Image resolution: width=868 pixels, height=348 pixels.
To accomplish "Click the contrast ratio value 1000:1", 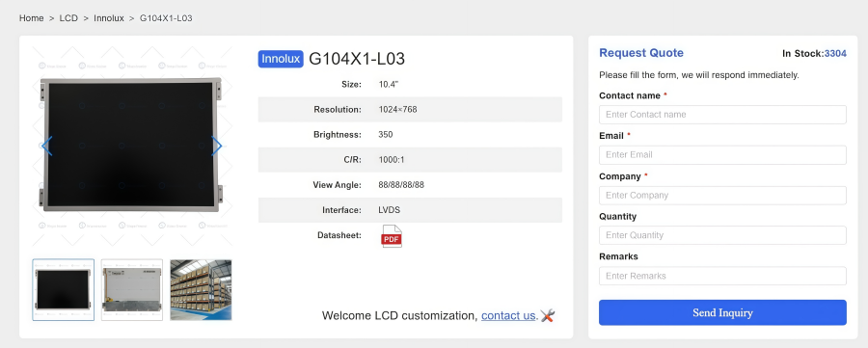I will [x=392, y=160].
